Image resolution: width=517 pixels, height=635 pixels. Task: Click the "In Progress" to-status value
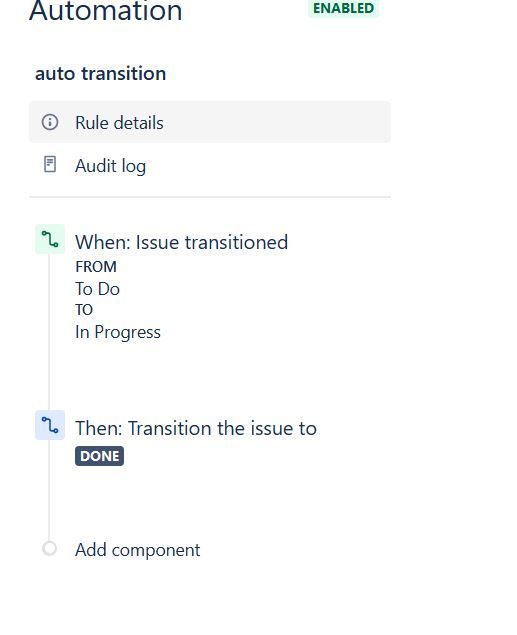pos(118,332)
